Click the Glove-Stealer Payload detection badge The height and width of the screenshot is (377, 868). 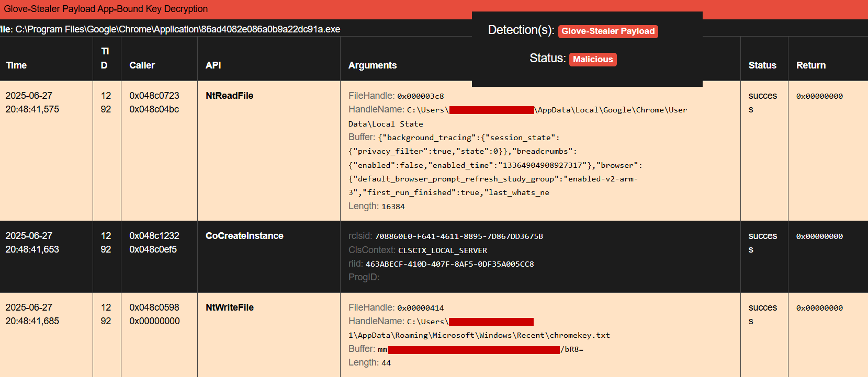(x=608, y=31)
